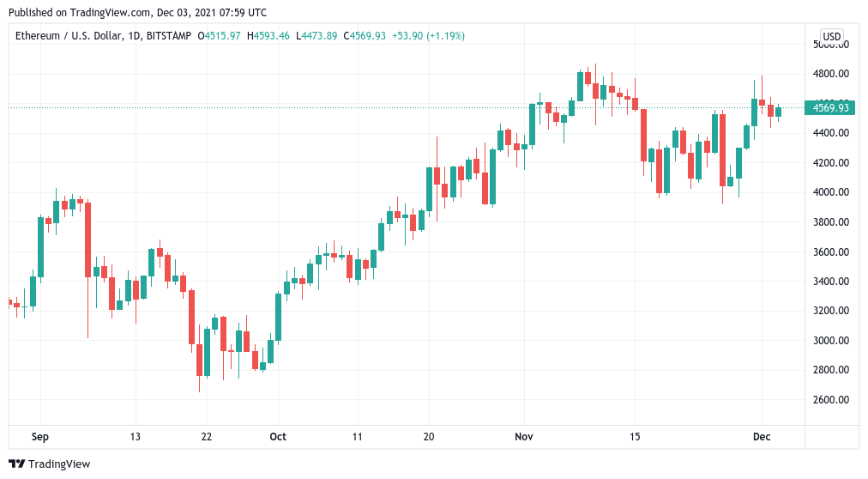Open the USD currency selector
Viewport: 868px width, 479px height.
pos(831,36)
